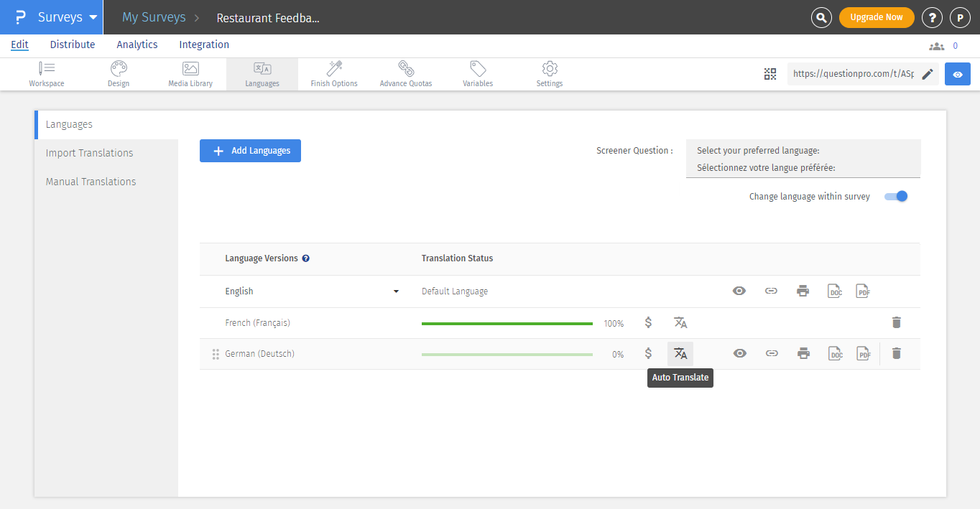Delete the German language
Screen dimensions: 980x509
point(896,353)
